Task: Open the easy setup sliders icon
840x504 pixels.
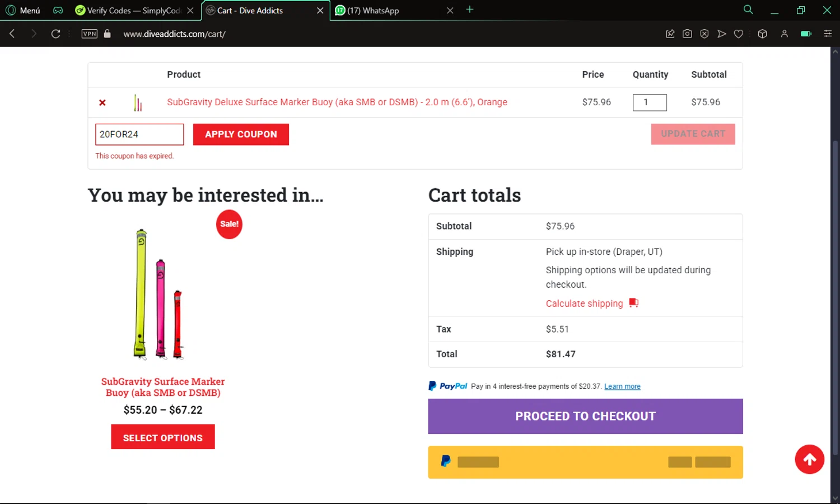Action: point(828,34)
